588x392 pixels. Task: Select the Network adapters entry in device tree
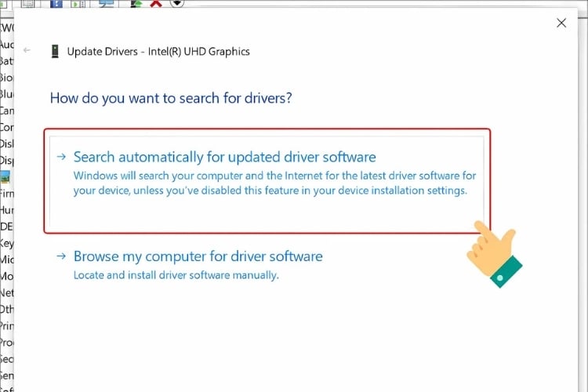(x=6, y=292)
